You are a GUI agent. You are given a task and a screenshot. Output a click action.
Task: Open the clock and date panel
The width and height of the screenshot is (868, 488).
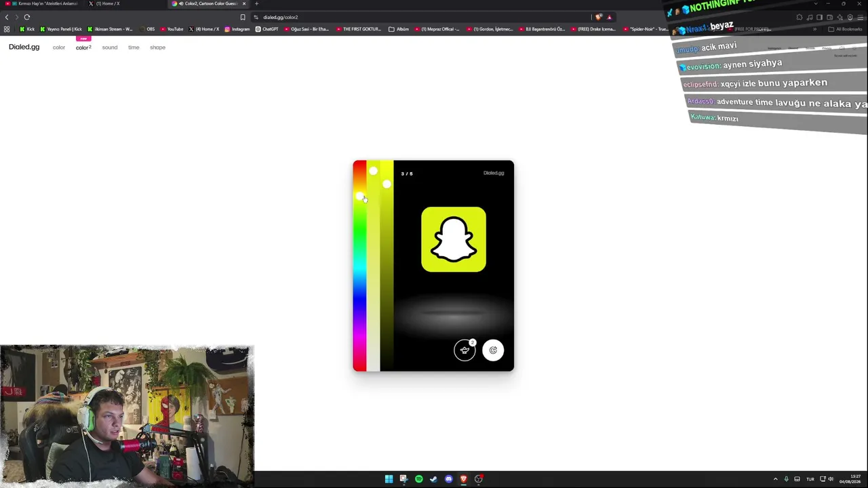[x=852, y=479]
